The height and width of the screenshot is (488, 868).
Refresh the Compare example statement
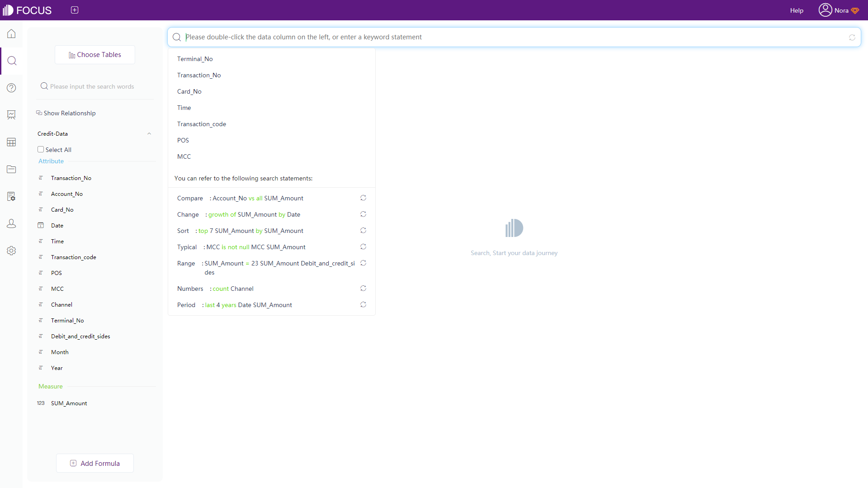click(363, 198)
